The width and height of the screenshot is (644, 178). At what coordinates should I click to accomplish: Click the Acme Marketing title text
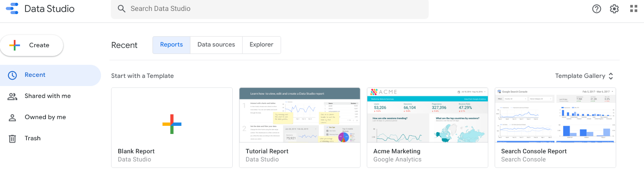[397, 151]
